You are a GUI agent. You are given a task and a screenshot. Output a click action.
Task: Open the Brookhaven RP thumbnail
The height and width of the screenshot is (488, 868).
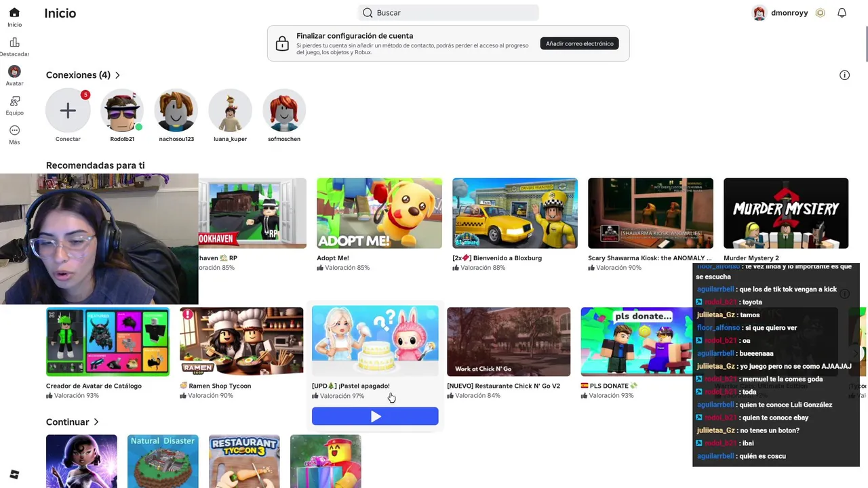coord(252,213)
